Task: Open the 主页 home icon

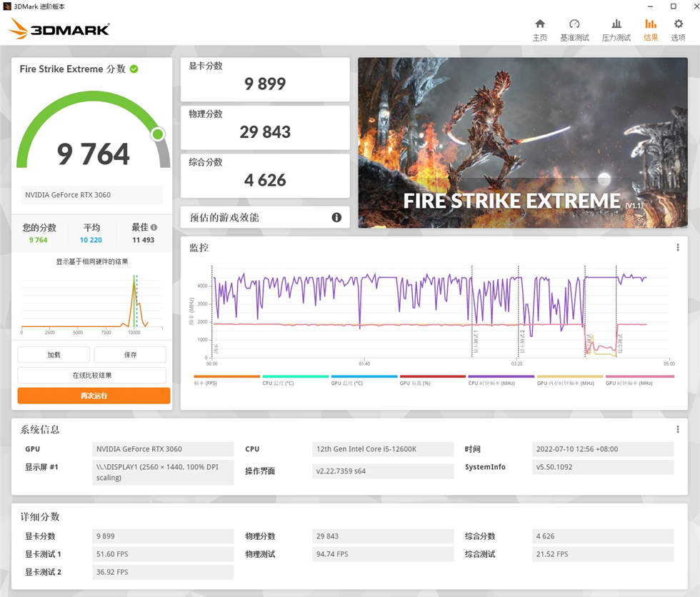Action: (x=540, y=24)
